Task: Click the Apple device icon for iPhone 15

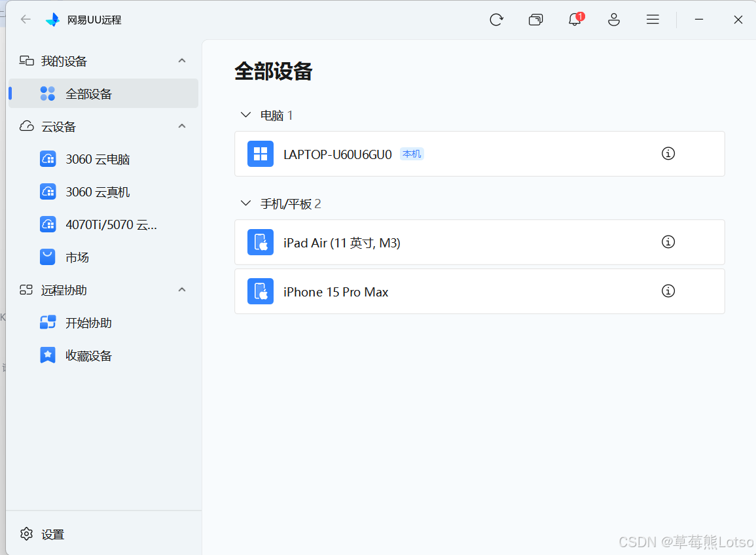Action: point(261,291)
